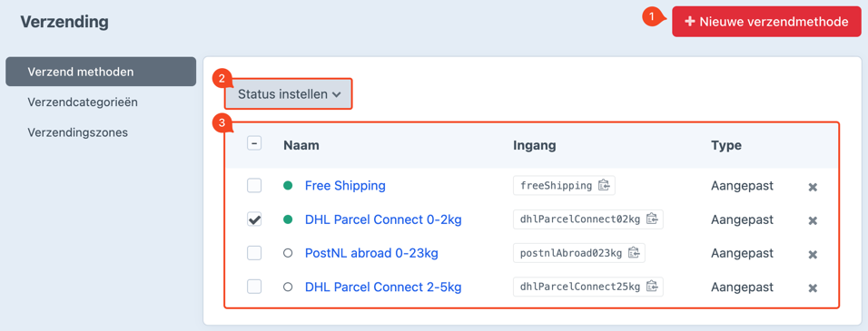This screenshot has height=331, width=868.
Task: Uncheck DHL Parcel Connect 0-2kg checkbox
Action: [x=254, y=219]
